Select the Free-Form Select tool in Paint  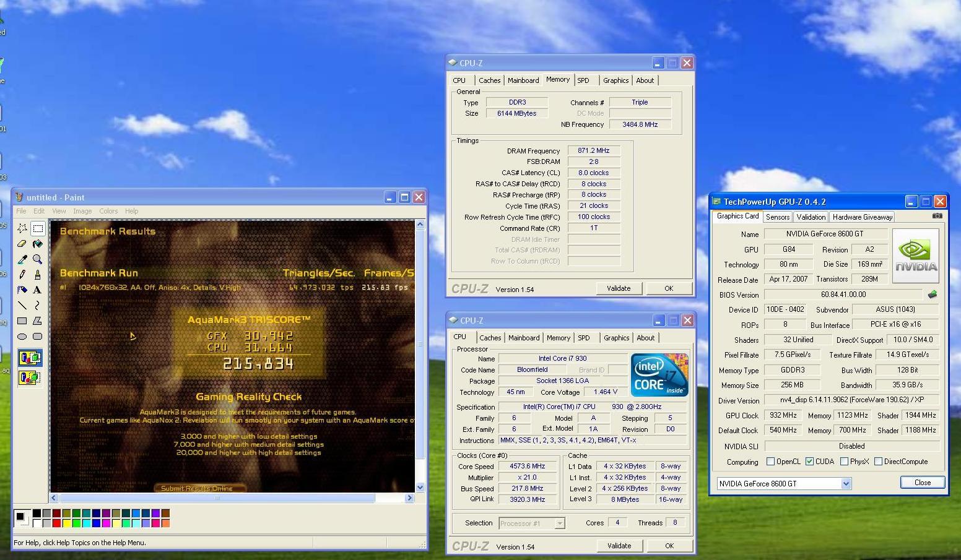22,228
